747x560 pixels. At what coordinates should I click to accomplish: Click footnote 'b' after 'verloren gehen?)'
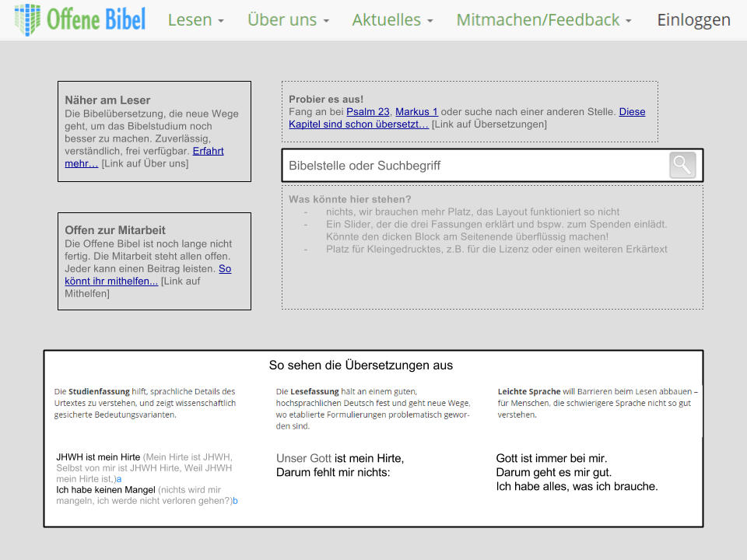pos(235,501)
